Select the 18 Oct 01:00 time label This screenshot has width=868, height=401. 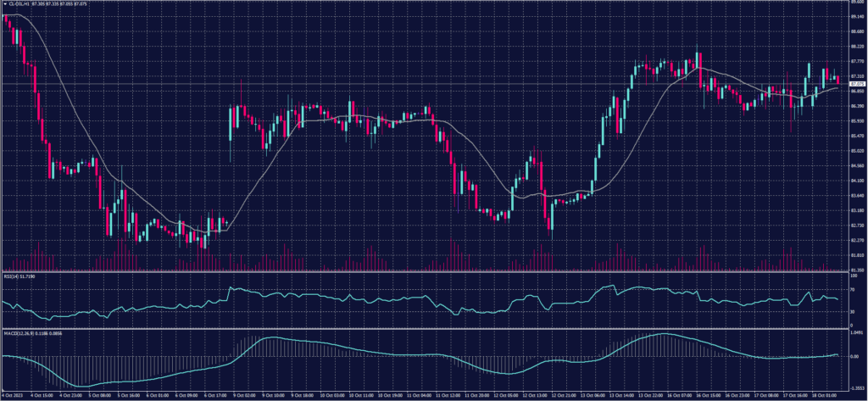coord(824,395)
